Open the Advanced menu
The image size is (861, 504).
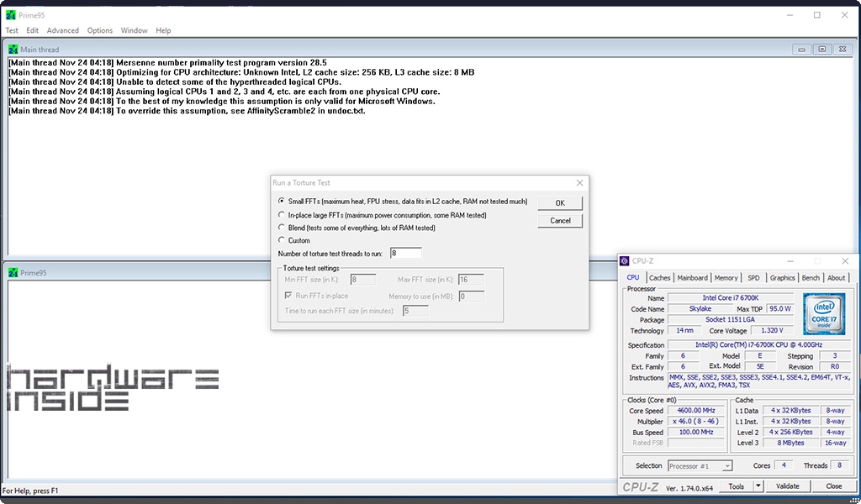coord(62,31)
